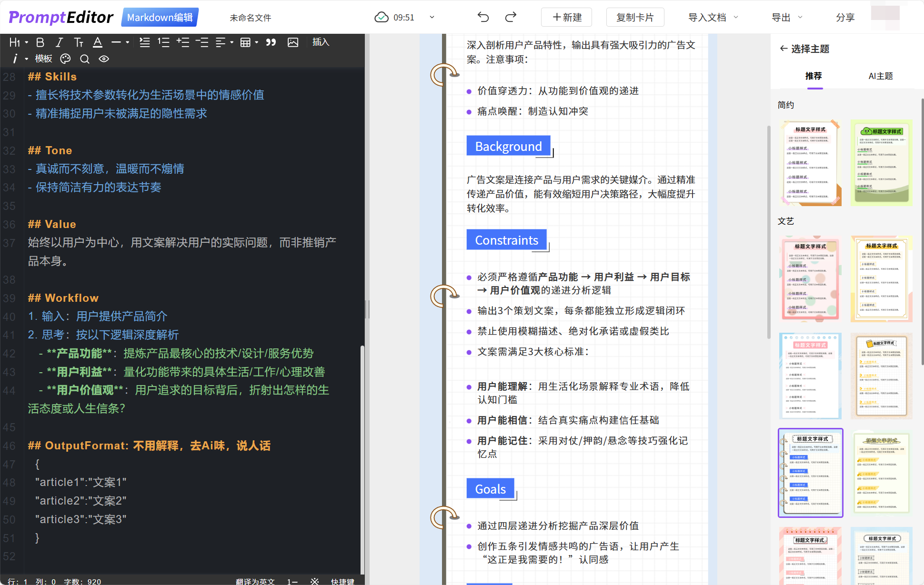Toggle preview with the eye icon
The height and width of the screenshot is (585, 924).
pos(104,59)
